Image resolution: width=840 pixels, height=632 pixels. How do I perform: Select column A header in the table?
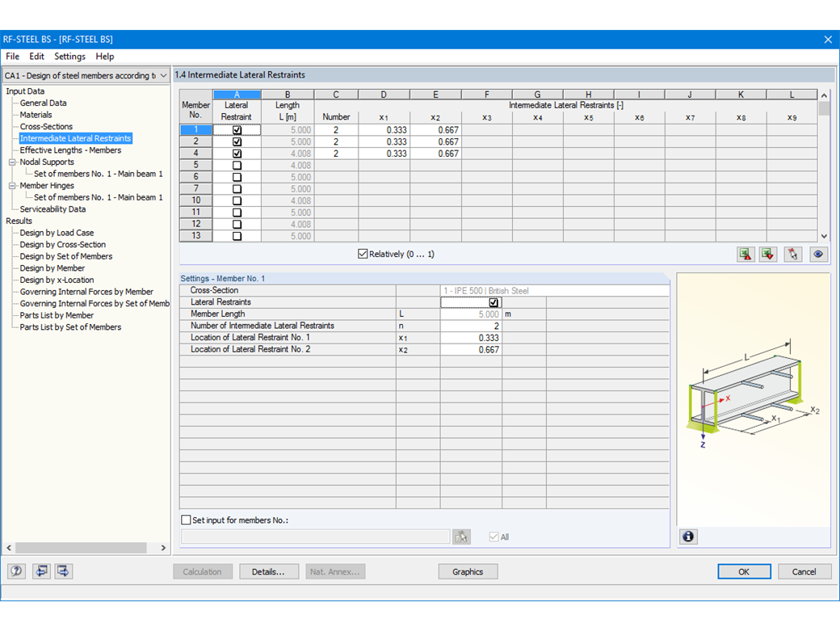pos(237,95)
